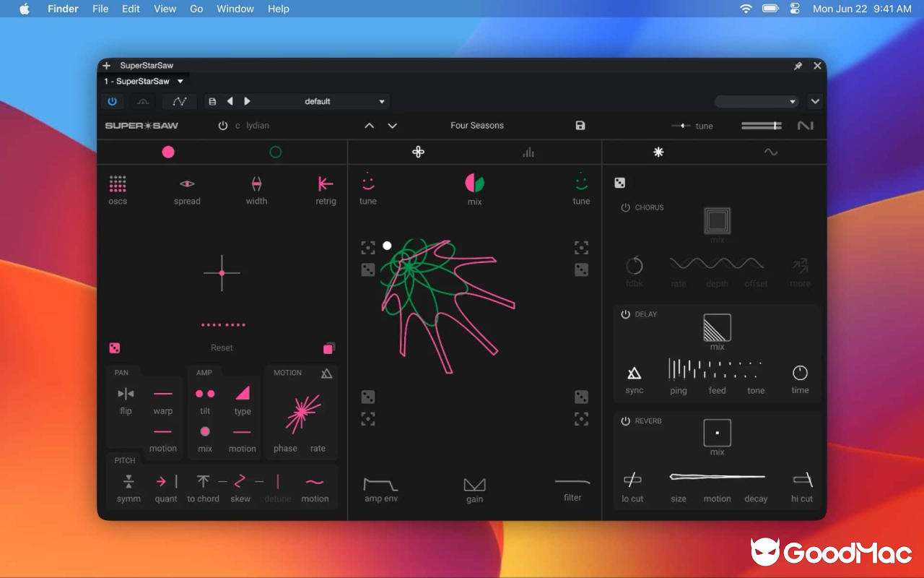Click the chorus more button

(x=800, y=272)
